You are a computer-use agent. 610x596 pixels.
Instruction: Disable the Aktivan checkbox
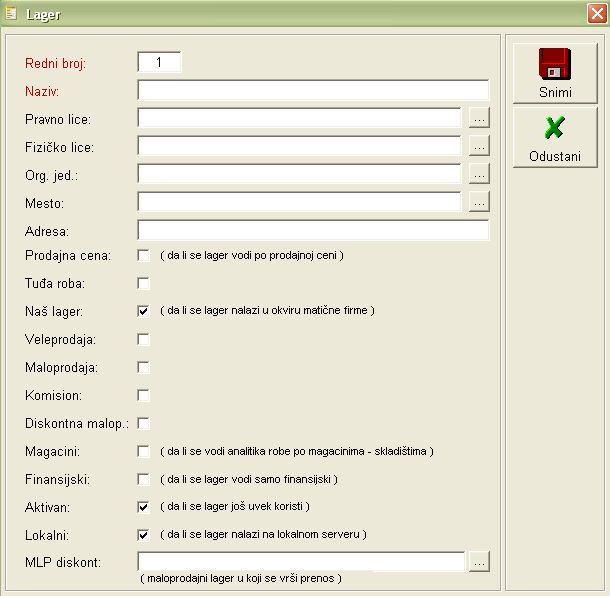143,507
